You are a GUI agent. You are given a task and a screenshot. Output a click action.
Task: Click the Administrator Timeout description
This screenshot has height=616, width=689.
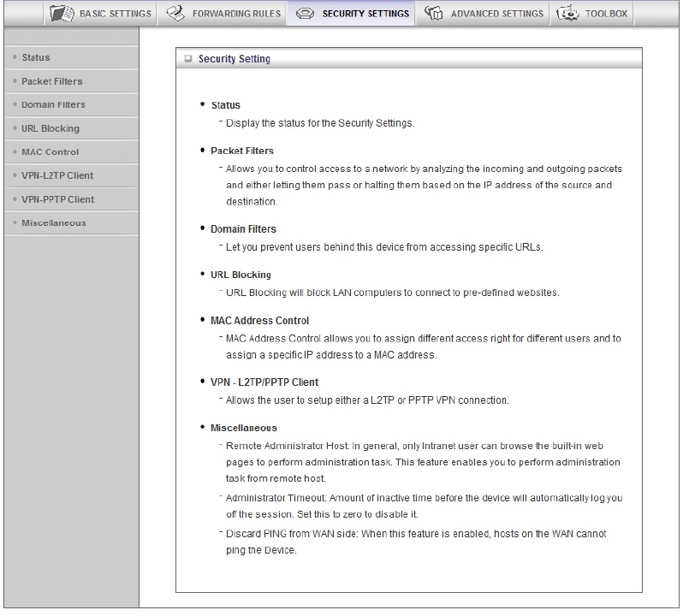coord(424,506)
